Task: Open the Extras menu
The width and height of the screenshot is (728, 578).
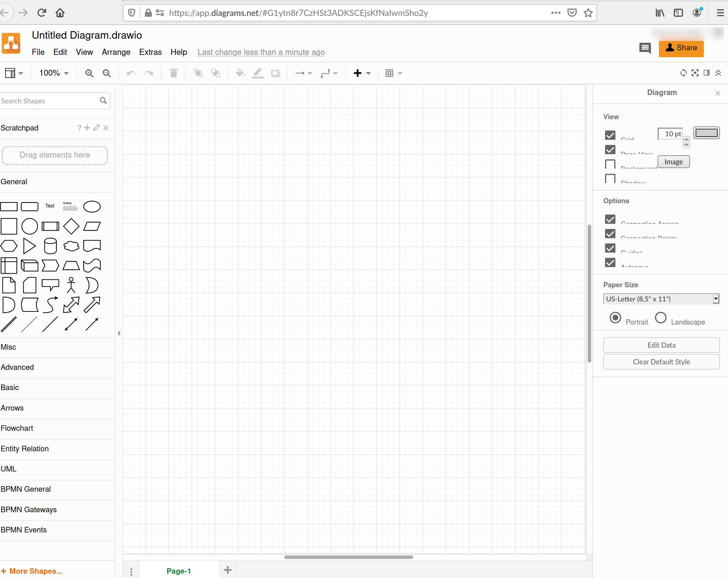Action: 151,52
